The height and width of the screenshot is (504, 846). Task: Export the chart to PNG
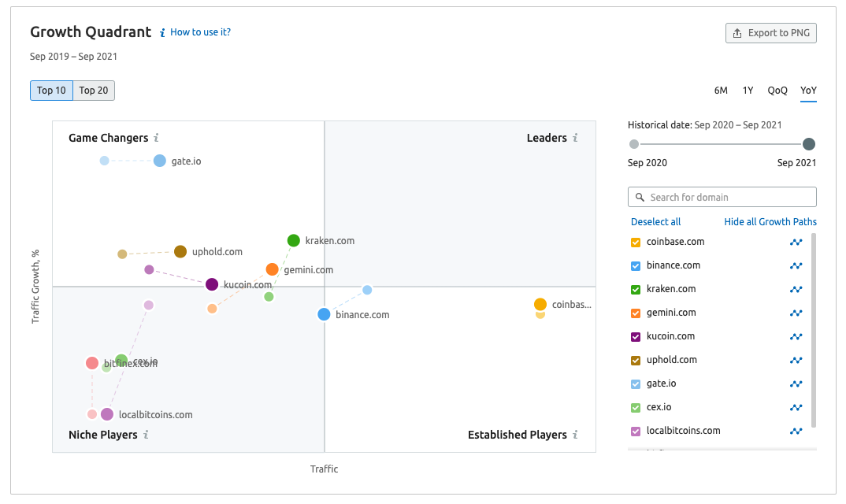click(x=771, y=33)
